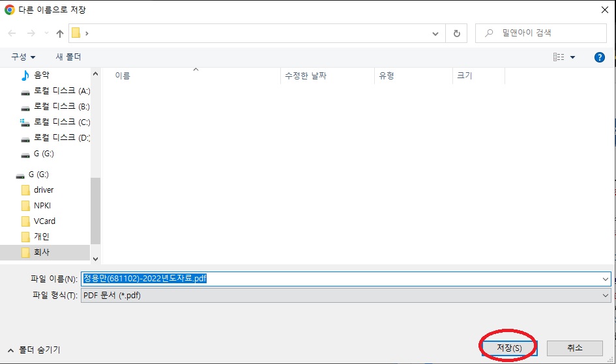Click navigation pane scroll down arrow
Viewport: 616px width, 364px height.
tap(95, 259)
